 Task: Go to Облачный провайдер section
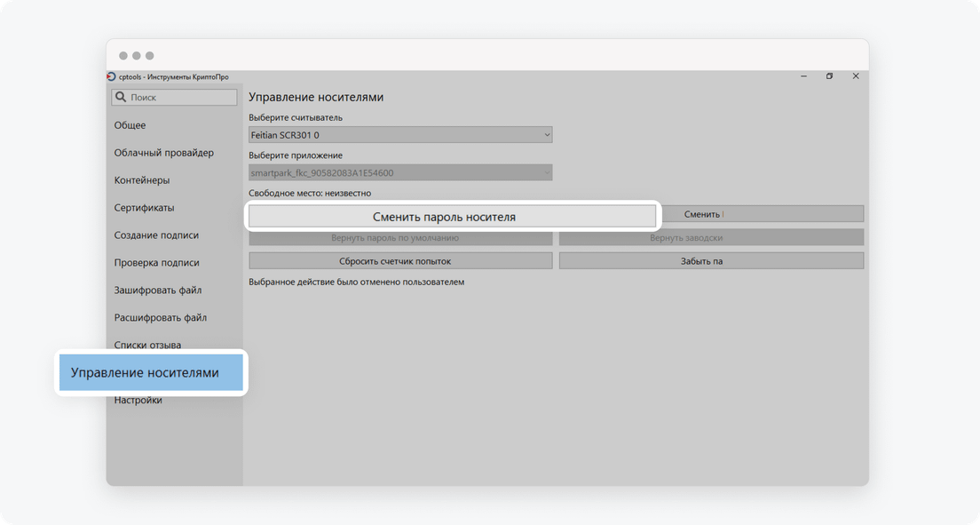pyautogui.click(x=164, y=153)
